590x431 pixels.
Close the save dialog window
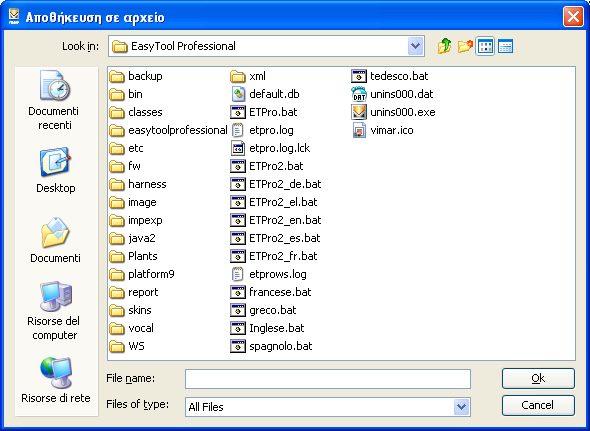click(573, 17)
